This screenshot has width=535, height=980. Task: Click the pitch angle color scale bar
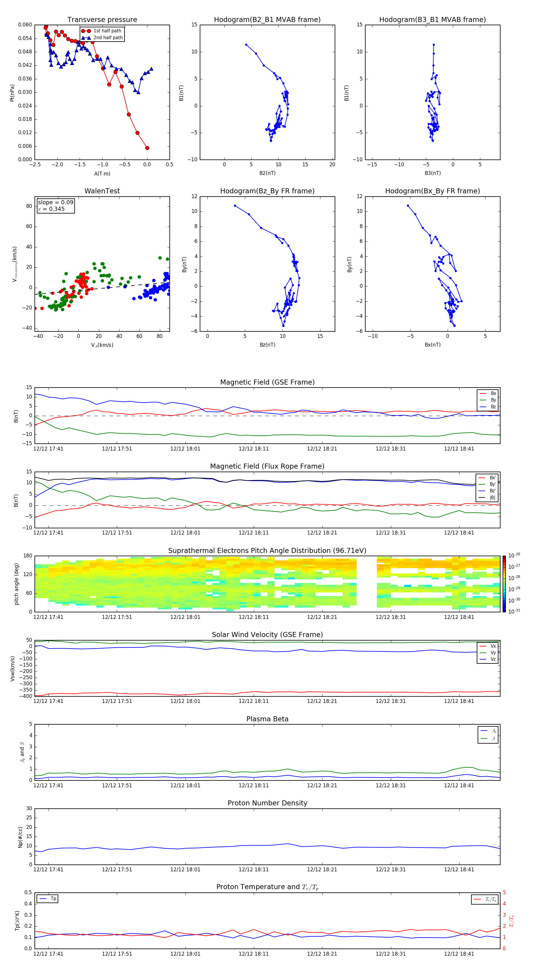coord(504,584)
